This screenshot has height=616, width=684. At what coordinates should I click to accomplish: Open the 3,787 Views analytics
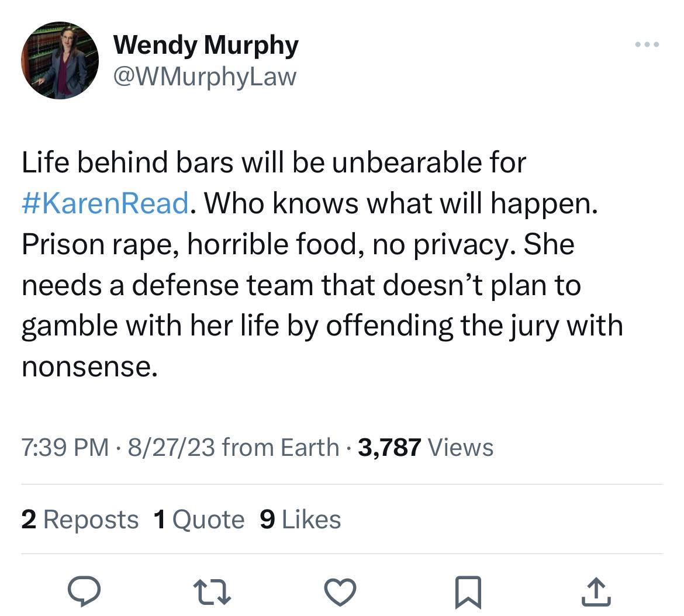click(x=426, y=448)
